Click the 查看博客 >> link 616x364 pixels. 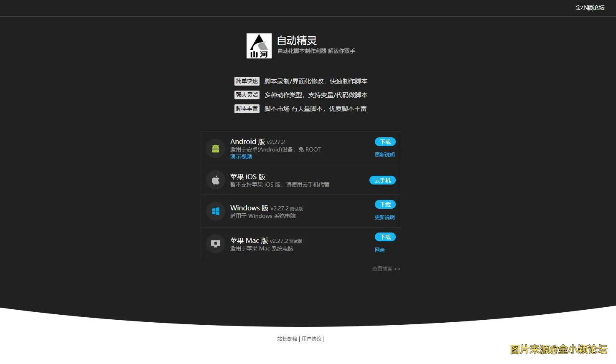click(x=386, y=269)
